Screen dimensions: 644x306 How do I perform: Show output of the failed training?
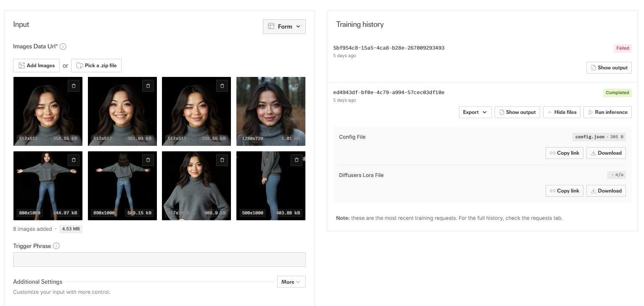(609, 68)
